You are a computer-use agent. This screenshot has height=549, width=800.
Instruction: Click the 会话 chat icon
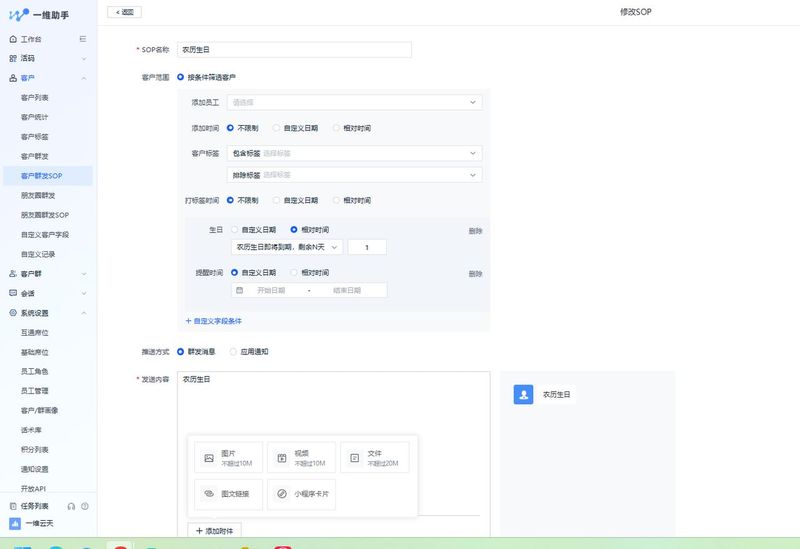(13, 293)
